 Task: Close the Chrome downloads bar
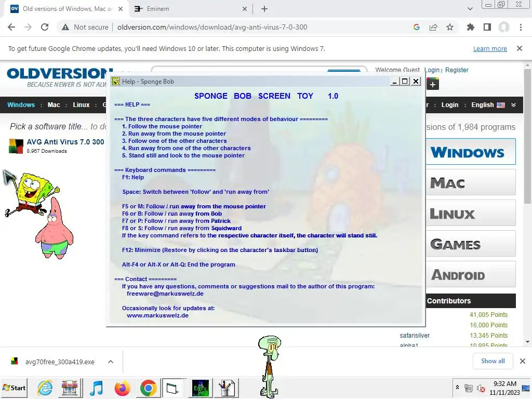tap(523, 361)
